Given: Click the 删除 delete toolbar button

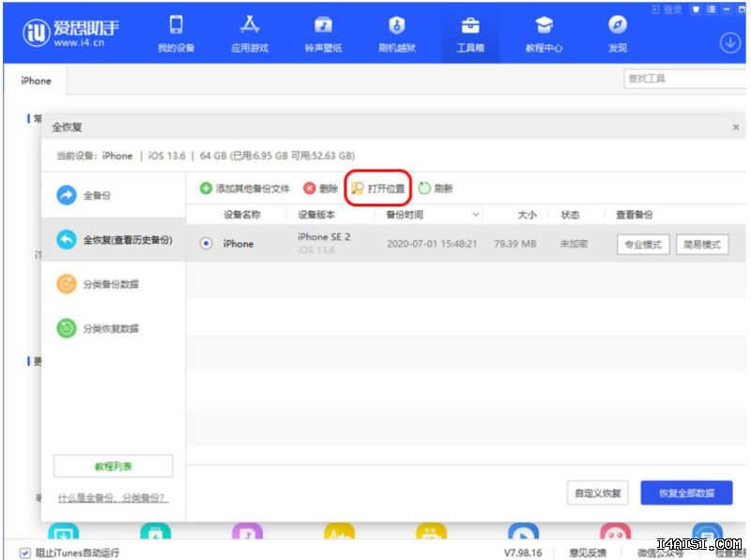Looking at the screenshot, I should tap(321, 189).
